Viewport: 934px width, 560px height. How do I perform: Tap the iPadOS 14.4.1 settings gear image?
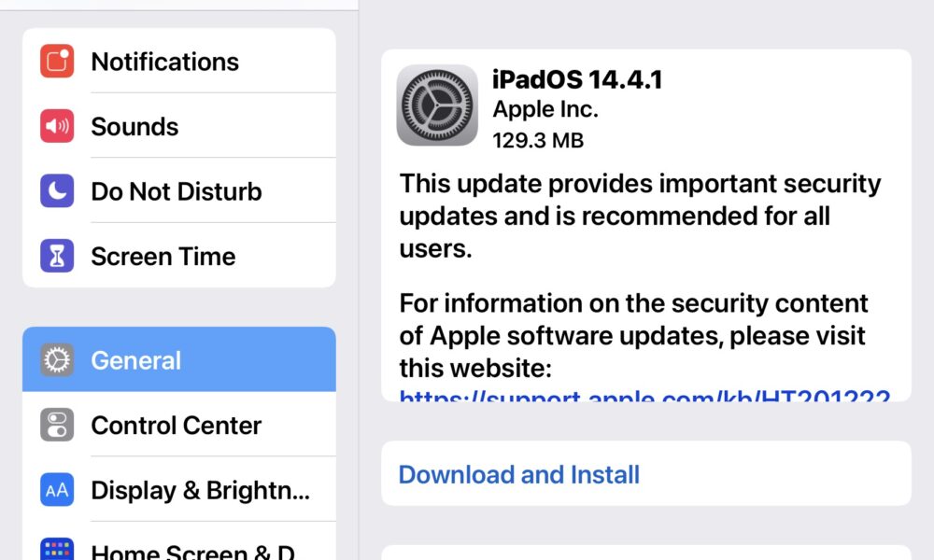[437, 105]
